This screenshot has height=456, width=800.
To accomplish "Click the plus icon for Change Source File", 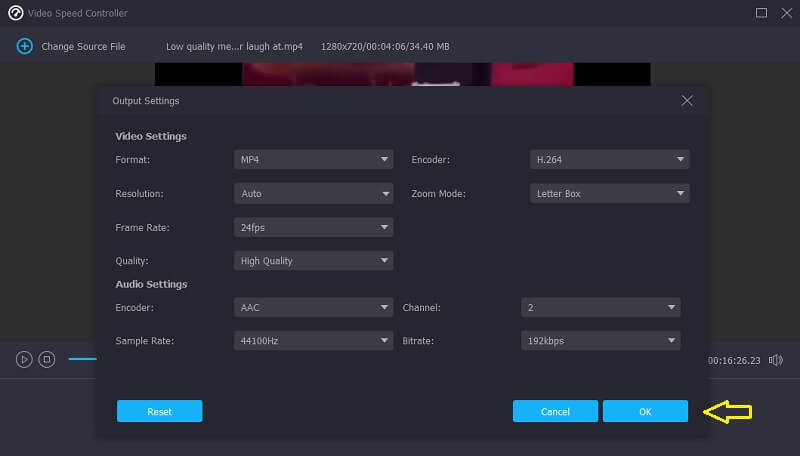I will coord(24,46).
